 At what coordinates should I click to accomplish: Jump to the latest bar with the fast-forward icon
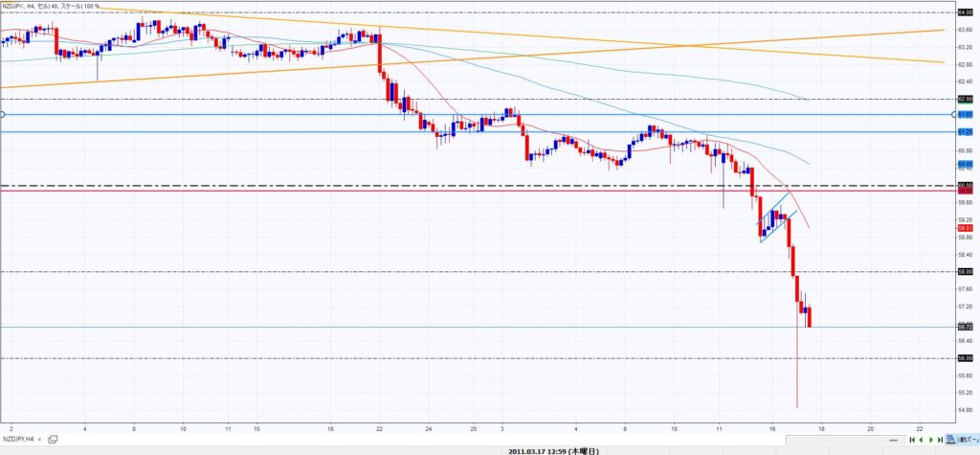pos(939,438)
